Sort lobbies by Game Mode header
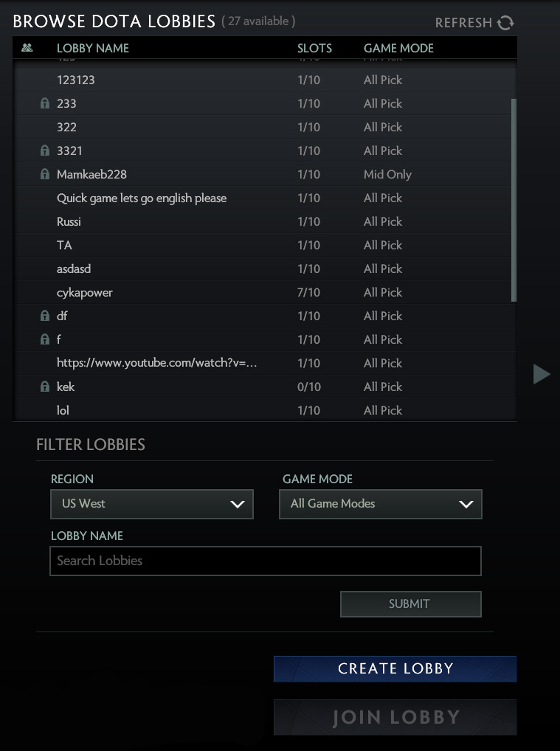 [x=398, y=48]
